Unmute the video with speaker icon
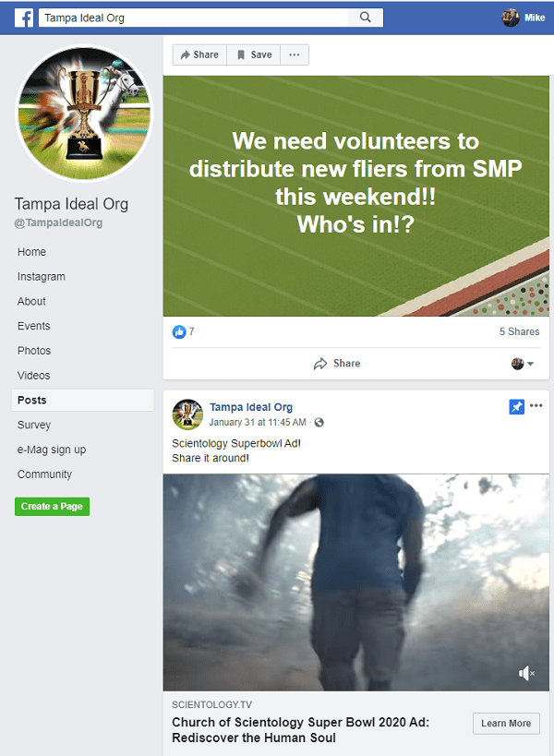The height and width of the screenshot is (756, 554). pyautogui.click(x=526, y=673)
